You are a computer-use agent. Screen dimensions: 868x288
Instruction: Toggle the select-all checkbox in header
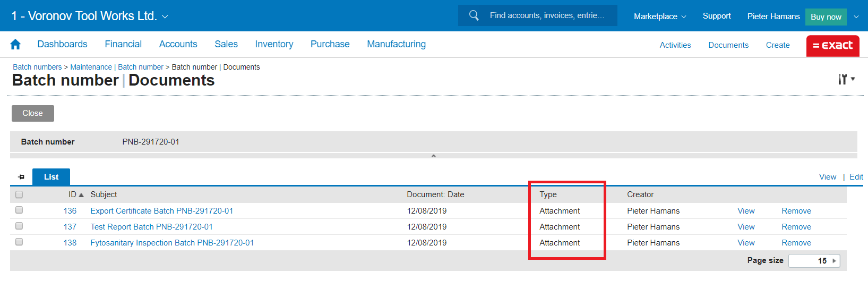coord(19,194)
